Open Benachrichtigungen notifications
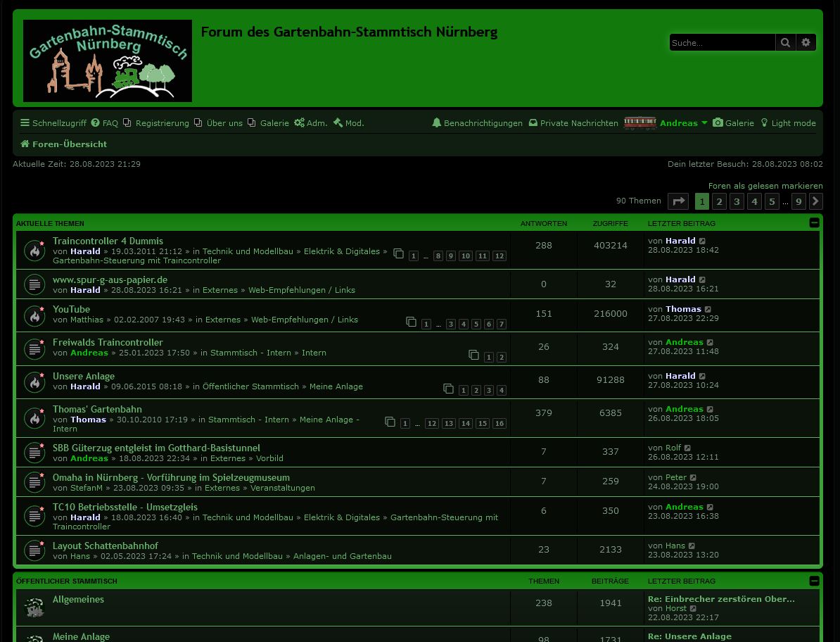This screenshot has width=840, height=642. pos(477,123)
